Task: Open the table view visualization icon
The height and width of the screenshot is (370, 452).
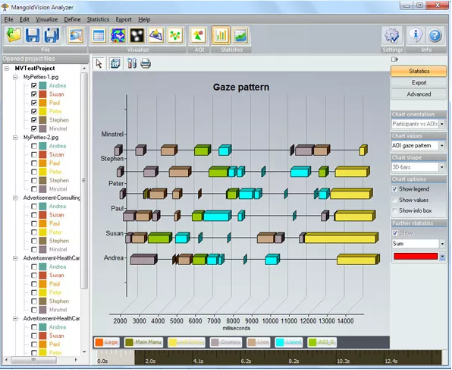Action: [x=98, y=35]
